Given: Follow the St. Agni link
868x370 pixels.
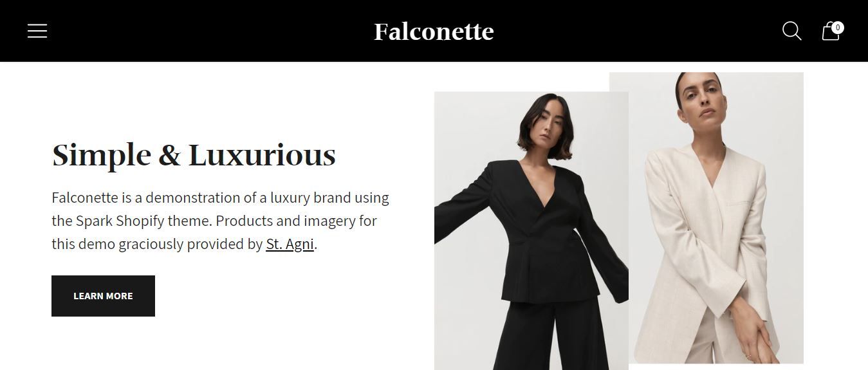Looking at the screenshot, I should pyautogui.click(x=290, y=245).
